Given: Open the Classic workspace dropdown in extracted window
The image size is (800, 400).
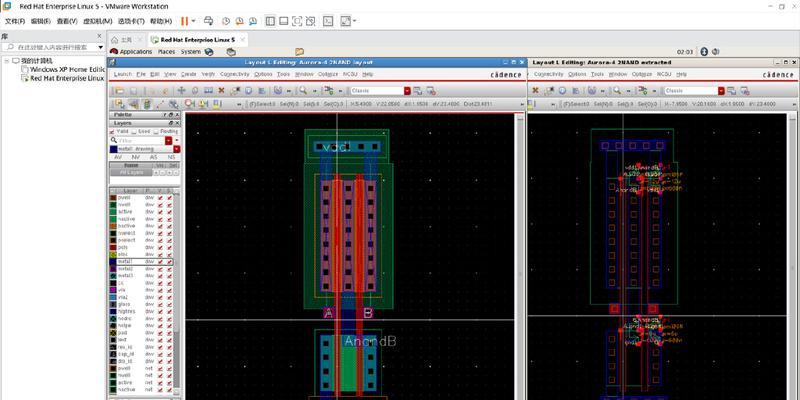Looking at the screenshot, I should (x=721, y=91).
